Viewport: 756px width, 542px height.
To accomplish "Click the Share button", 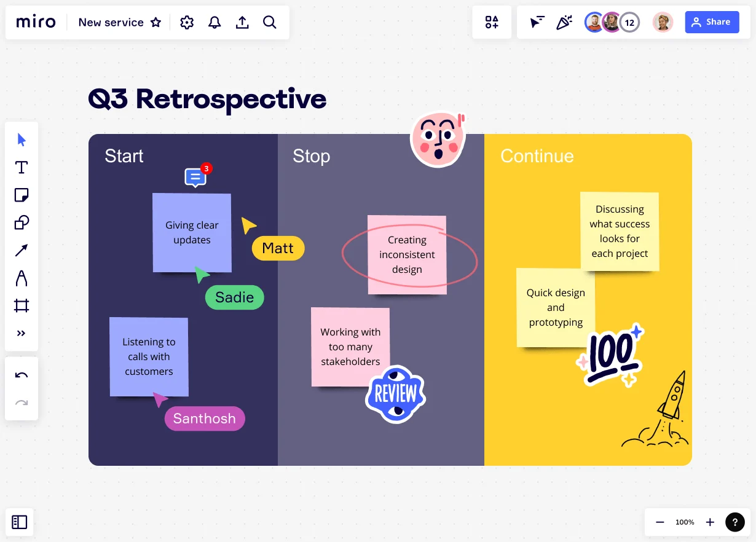I will coord(712,22).
